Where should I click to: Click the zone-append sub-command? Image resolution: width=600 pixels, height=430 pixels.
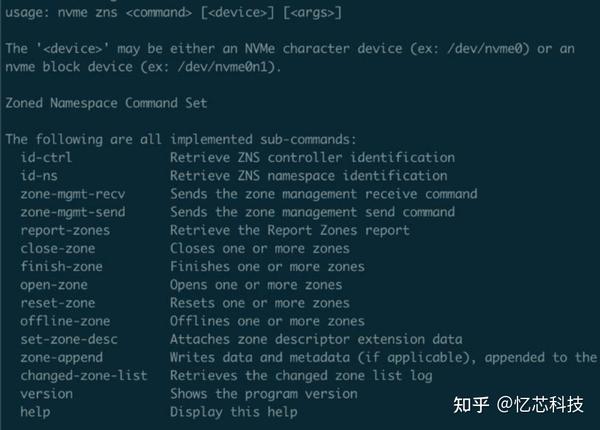[x=61, y=357]
